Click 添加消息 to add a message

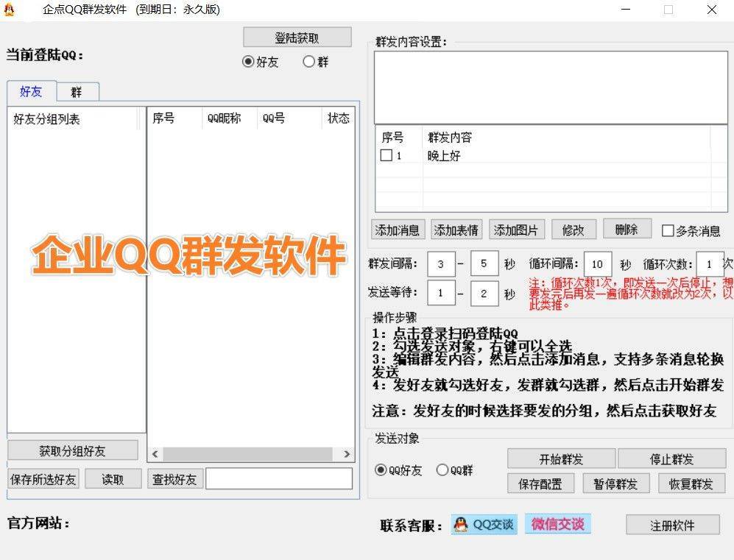pos(398,230)
